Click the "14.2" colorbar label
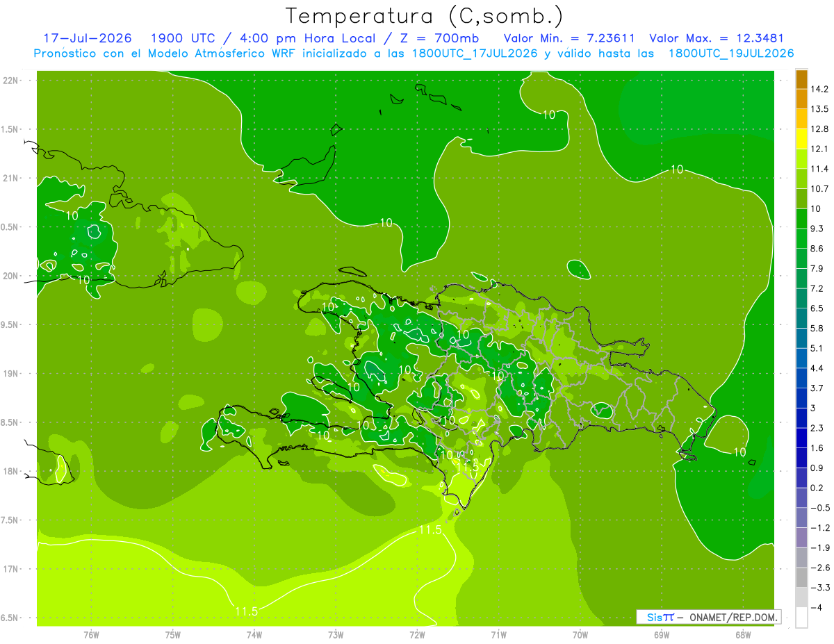Viewport: 834px width, 644px height. pyautogui.click(x=820, y=89)
